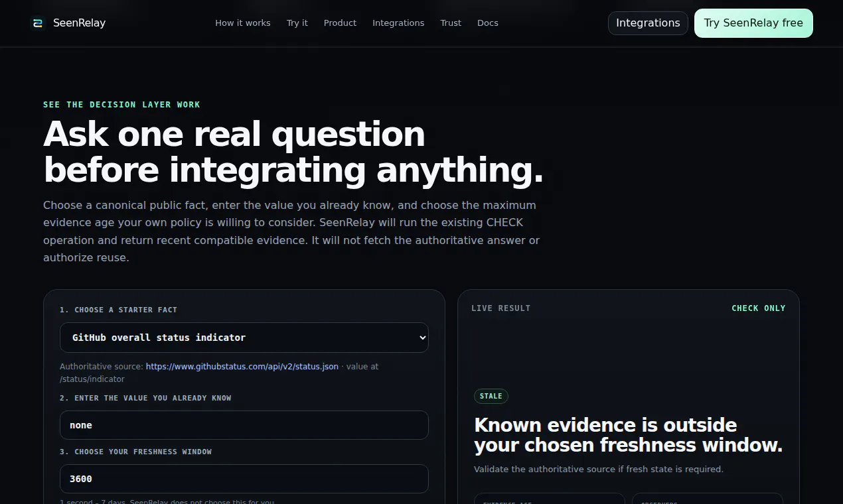The image size is (843, 504).
Task: Click 'Known evidence is outside your chosen freshness window' heading
Action: coord(629,435)
